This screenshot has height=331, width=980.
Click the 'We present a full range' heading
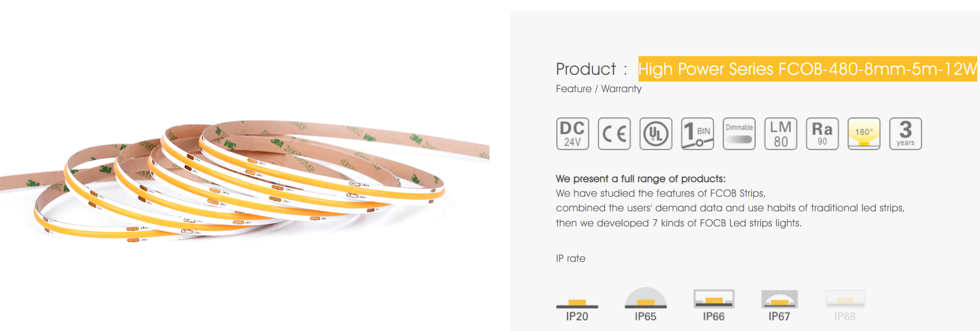coord(640,179)
